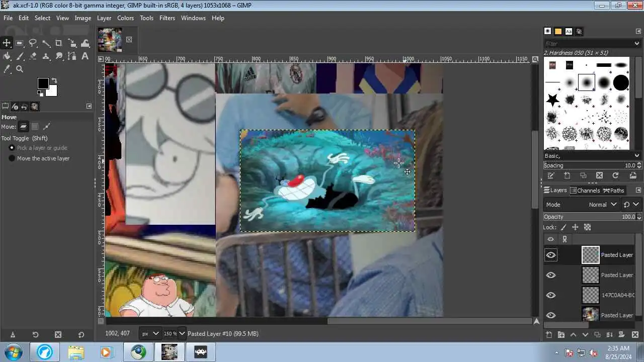Set Move mode to selection
Viewport: 644px width, 362px height.
click(35, 127)
